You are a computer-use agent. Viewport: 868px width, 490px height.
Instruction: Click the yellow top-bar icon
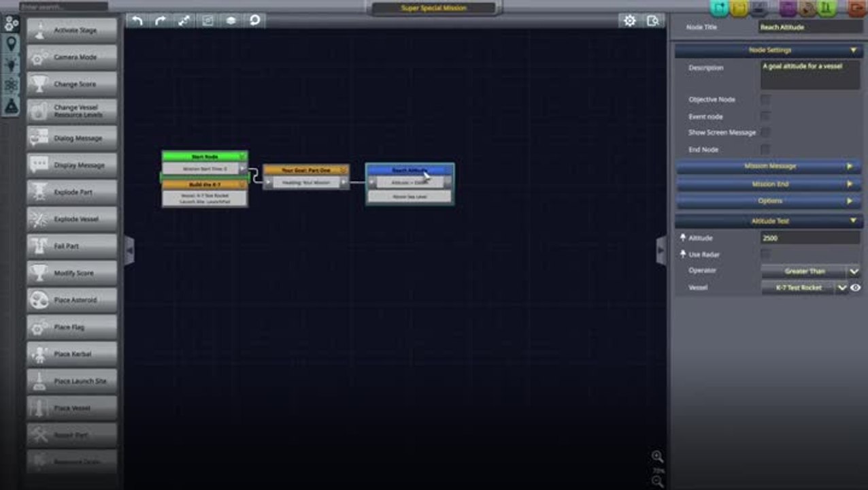coord(739,8)
